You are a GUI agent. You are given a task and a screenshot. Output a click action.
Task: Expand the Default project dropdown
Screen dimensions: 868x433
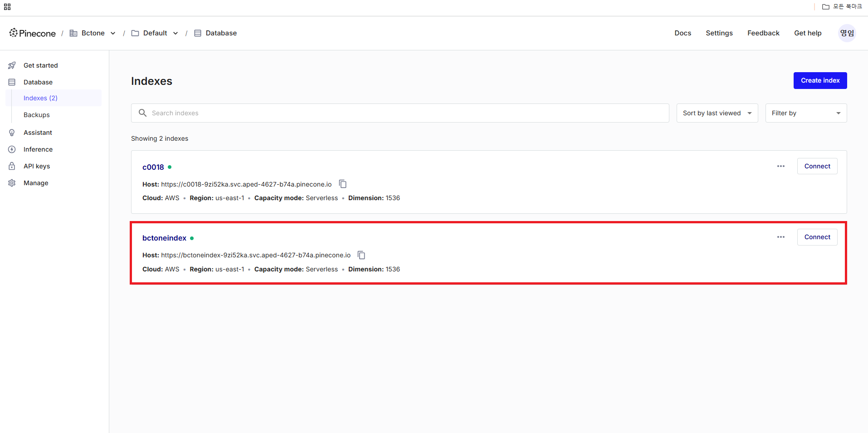[176, 33]
